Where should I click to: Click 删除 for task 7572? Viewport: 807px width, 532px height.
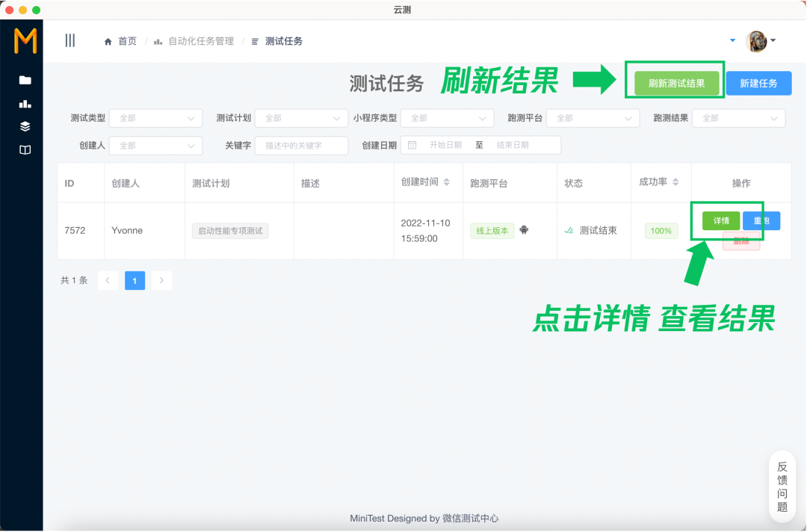click(x=741, y=241)
